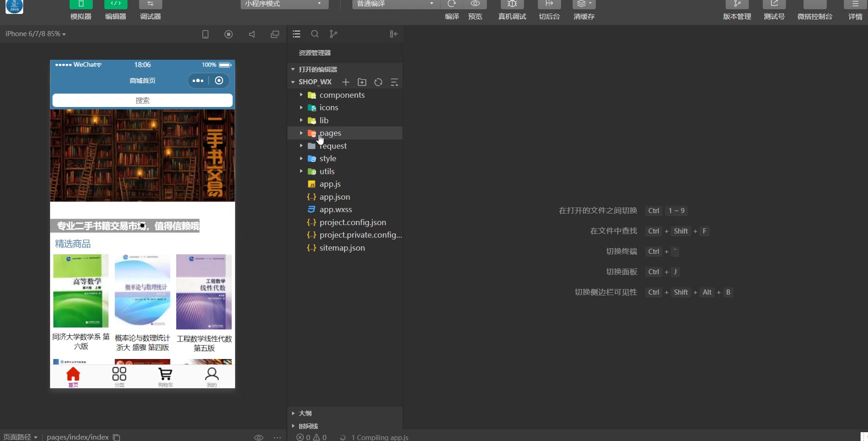
Task: Open the 小程序模式 mode dropdown
Action: [x=284, y=4]
